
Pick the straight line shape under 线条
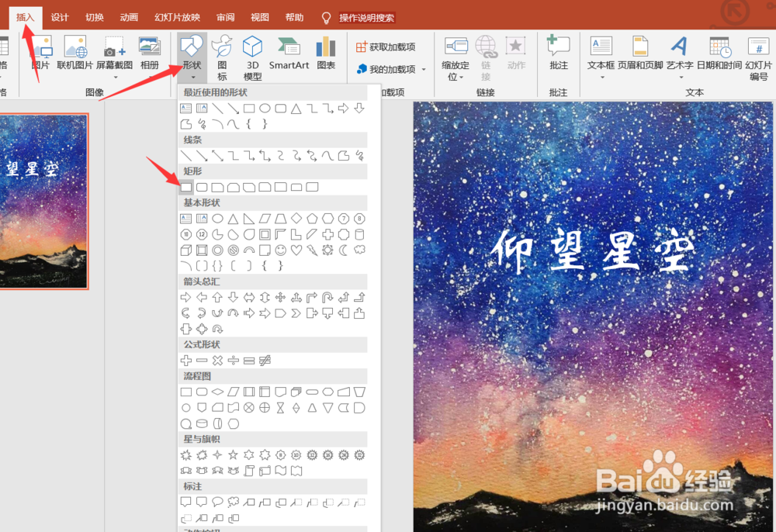(186, 156)
